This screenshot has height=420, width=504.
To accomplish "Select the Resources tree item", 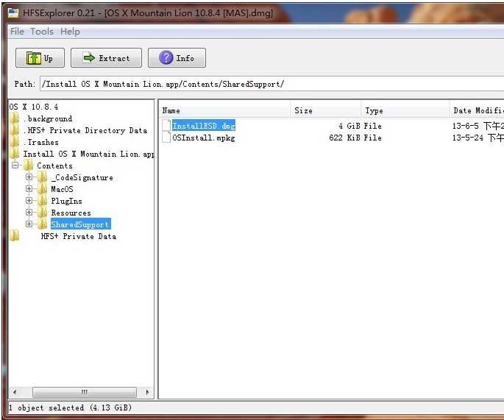I will tap(71, 213).
